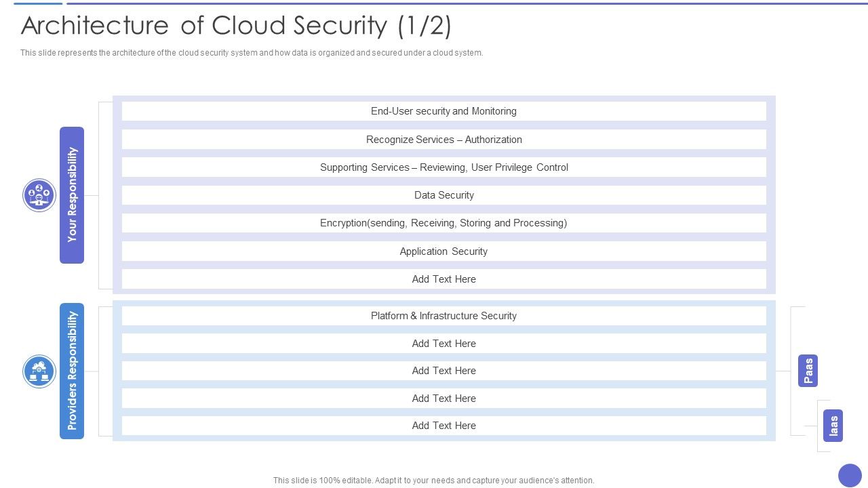This screenshot has height=488, width=868.
Task: Click the slide description subtitle text
Action: coord(252,53)
